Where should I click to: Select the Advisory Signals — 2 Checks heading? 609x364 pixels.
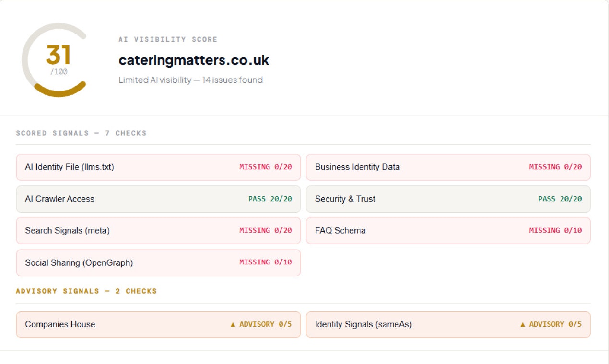click(86, 291)
